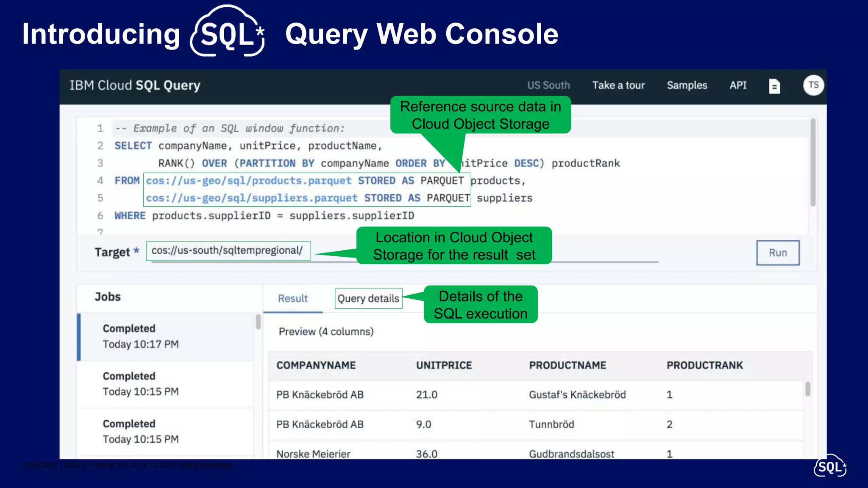Click the Run query button
Viewport: 868px width, 488px height.
click(778, 253)
